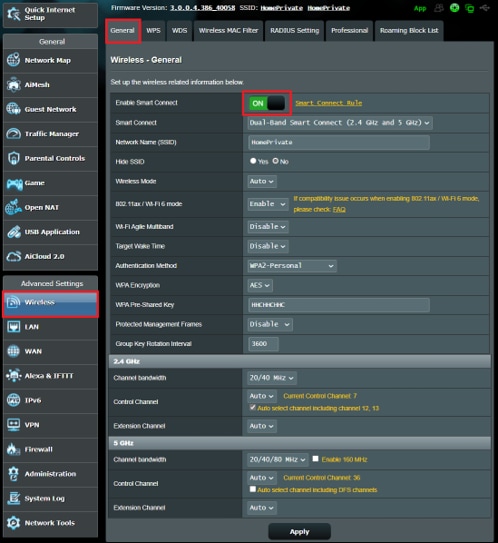Open Wireless MAC Filter tab
The image size is (498, 543).
(229, 31)
